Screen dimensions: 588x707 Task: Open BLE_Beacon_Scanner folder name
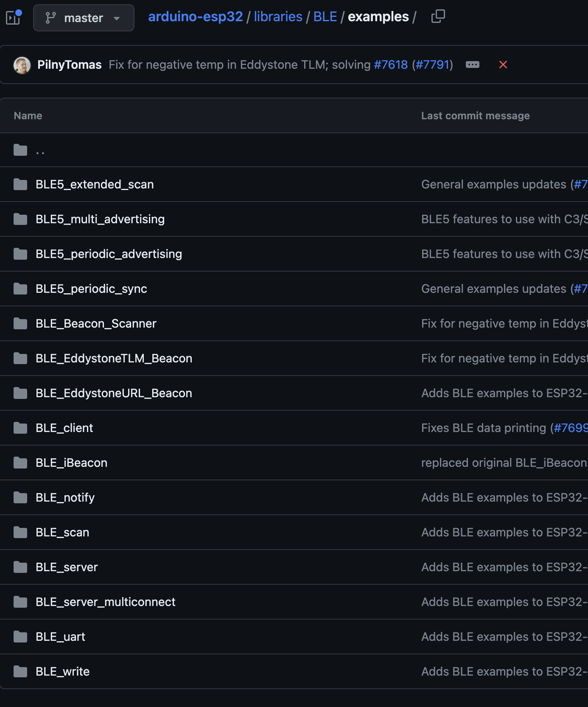(96, 323)
